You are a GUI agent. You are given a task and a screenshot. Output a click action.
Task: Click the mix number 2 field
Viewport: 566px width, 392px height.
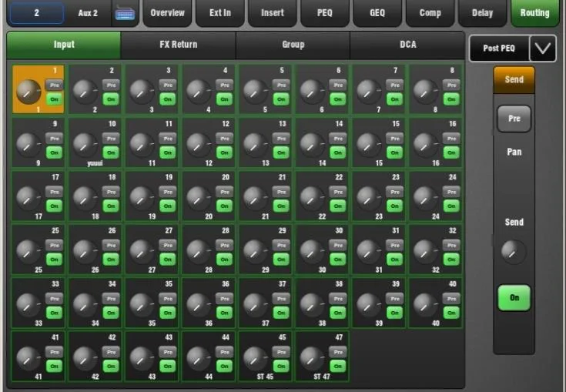37,13
